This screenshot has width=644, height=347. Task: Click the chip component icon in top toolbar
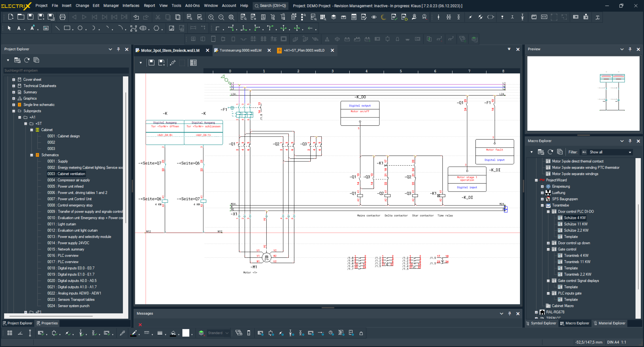pos(534,17)
